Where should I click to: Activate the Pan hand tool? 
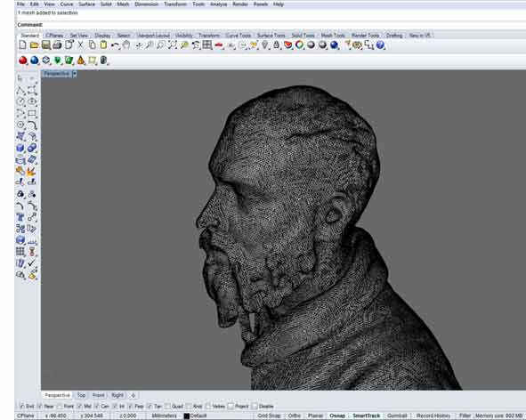click(126, 45)
